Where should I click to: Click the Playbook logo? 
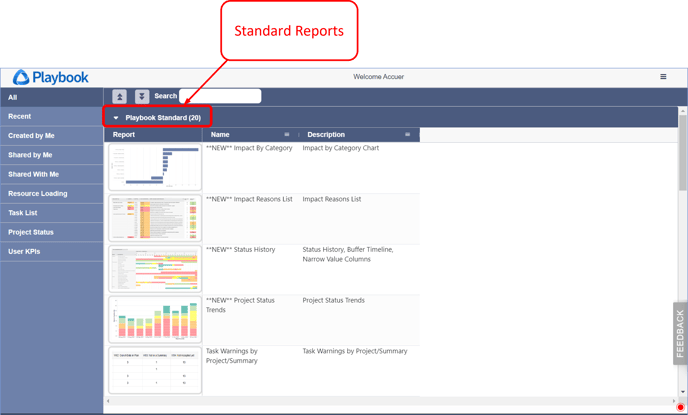click(x=51, y=78)
